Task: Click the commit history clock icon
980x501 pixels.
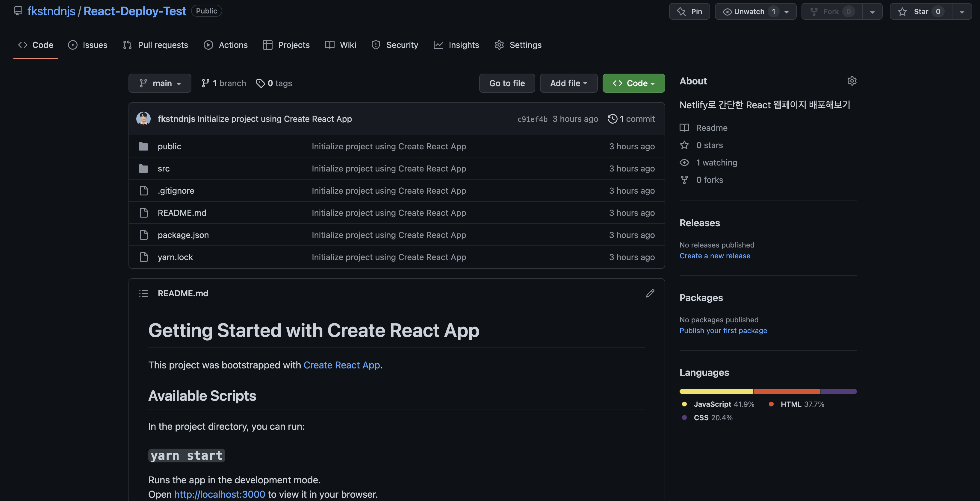Action: (x=612, y=119)
